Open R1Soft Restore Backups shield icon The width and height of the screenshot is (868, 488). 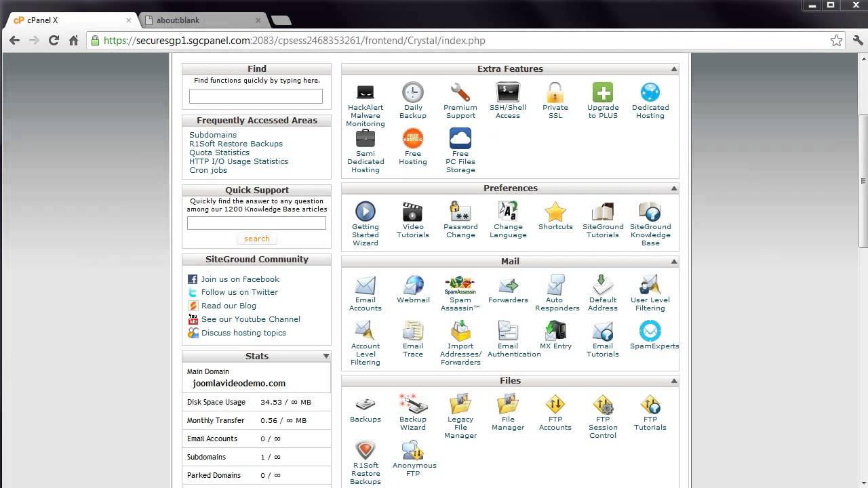pyautogui.click(x=366, y=450)
